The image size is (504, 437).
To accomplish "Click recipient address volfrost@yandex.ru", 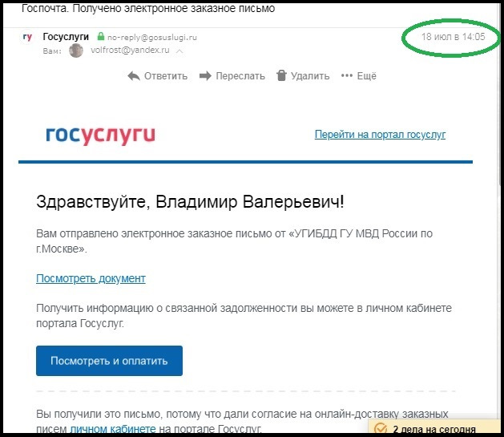I will click(x=130, y=51).
